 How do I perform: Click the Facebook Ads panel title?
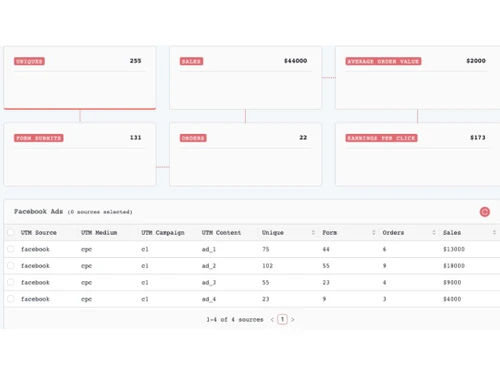38,211
